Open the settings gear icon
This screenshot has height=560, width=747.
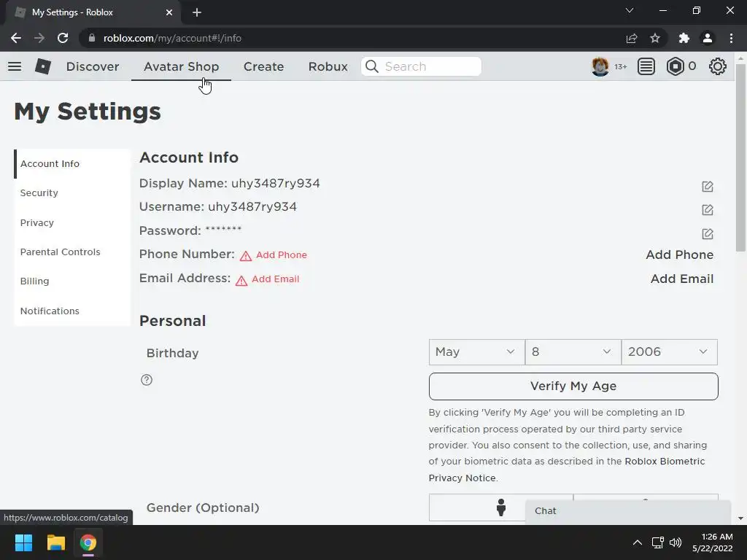tap(718, 66)
